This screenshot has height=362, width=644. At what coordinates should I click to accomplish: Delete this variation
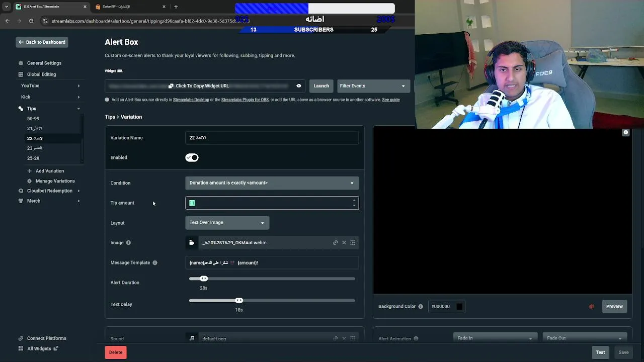pos(116,352)
